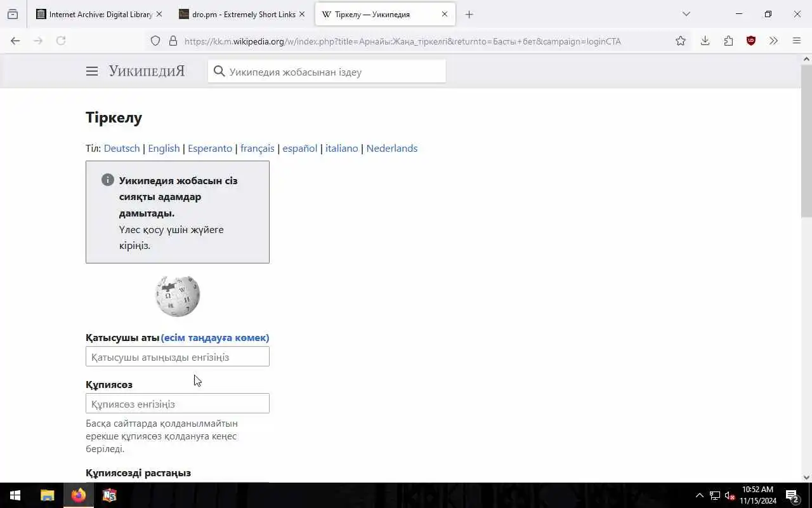
Task: Click the Тіркелу page heading
Action: click(x=114, y=117)
